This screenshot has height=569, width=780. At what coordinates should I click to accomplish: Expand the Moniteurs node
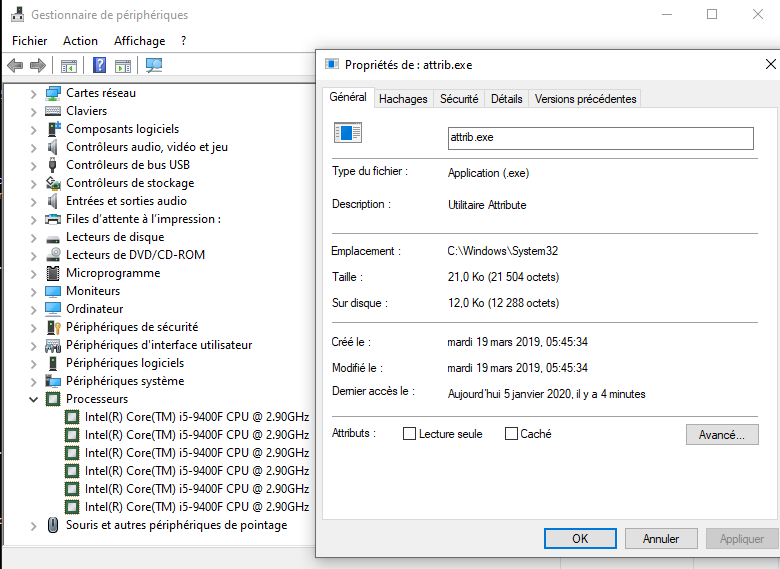pyautogui.click(x=33, y=291)
